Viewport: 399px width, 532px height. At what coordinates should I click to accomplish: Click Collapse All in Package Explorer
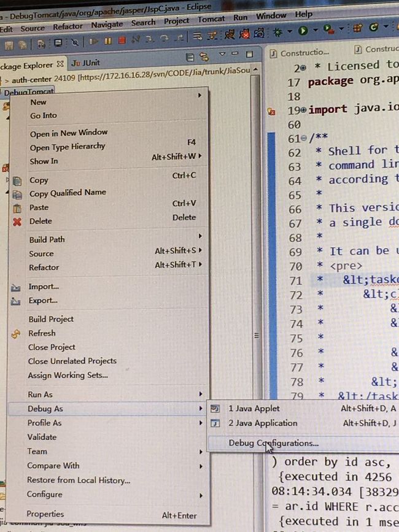(190, 57)
